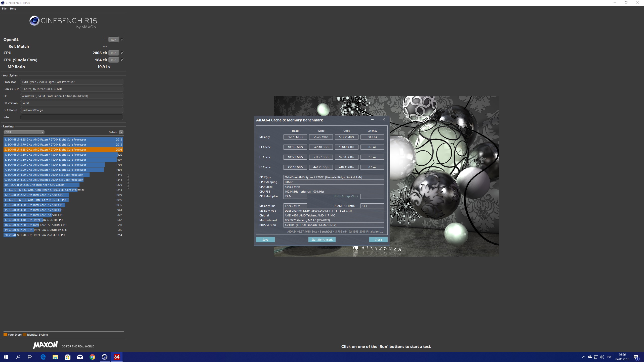This screenshot has width=644, height=362.
Task: Toggle the CPU test checkbox
Action: (122, 53)
